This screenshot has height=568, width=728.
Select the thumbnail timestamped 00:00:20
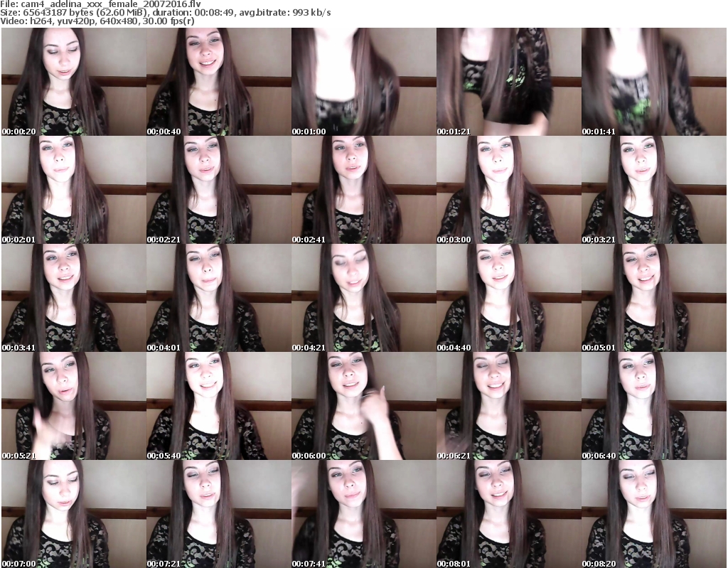[x=74, y=82]
